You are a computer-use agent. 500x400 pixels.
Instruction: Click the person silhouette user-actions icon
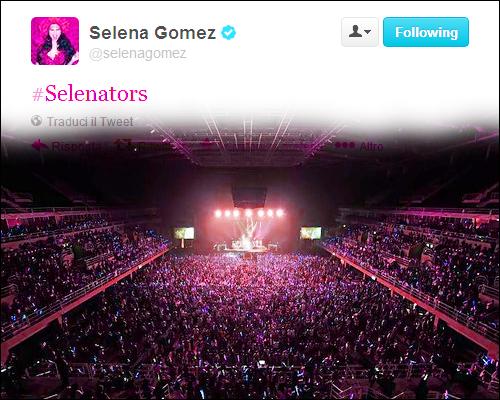[355, 32]
